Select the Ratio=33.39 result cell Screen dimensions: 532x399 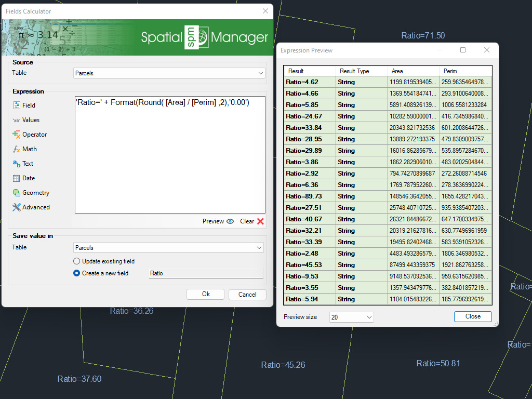310,242
